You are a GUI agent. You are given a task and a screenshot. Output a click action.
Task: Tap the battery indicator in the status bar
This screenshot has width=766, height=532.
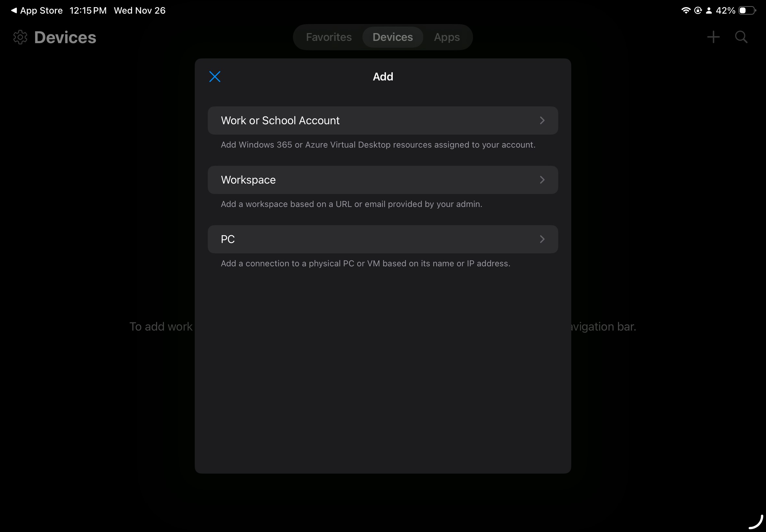coord(746,10)
